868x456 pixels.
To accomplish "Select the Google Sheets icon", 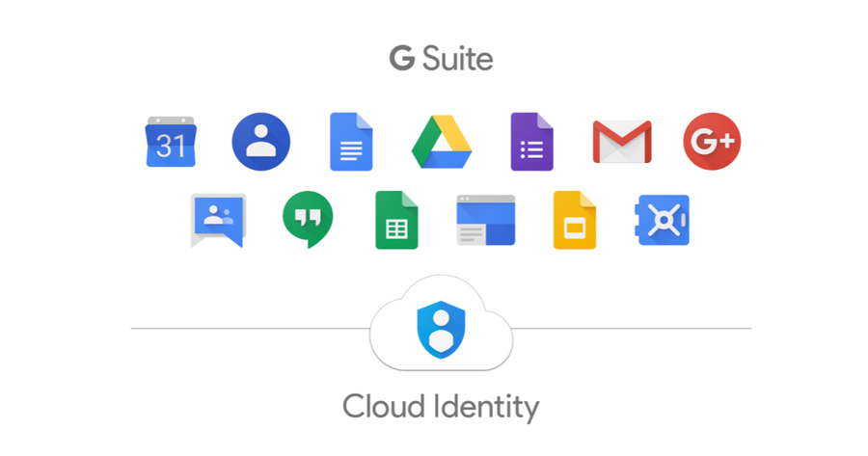I will [396, 220].
